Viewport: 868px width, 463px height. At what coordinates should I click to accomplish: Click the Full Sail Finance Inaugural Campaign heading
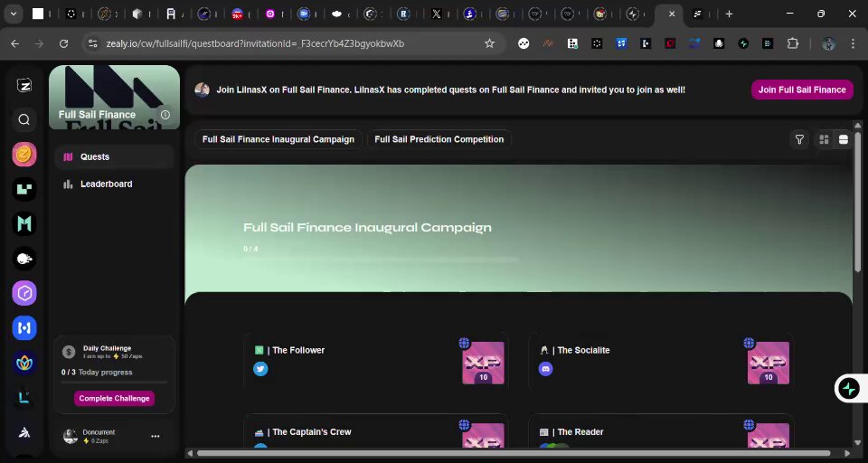click(x=368, y=228)
